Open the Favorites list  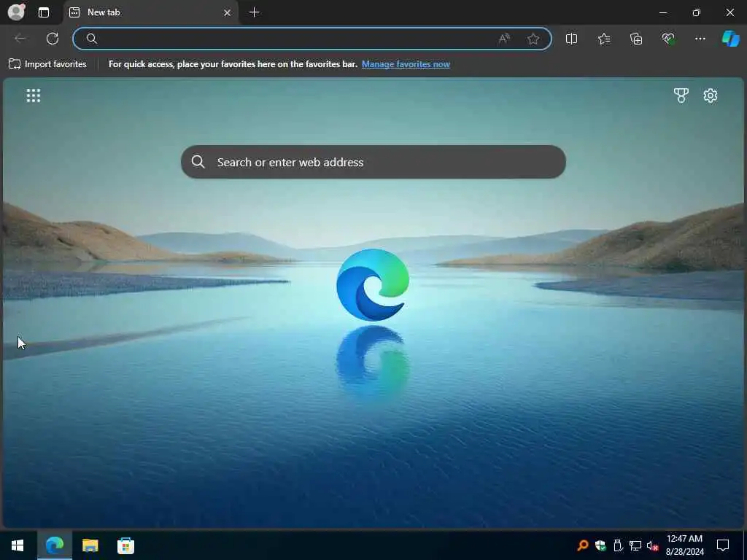(x=603, y=39)
